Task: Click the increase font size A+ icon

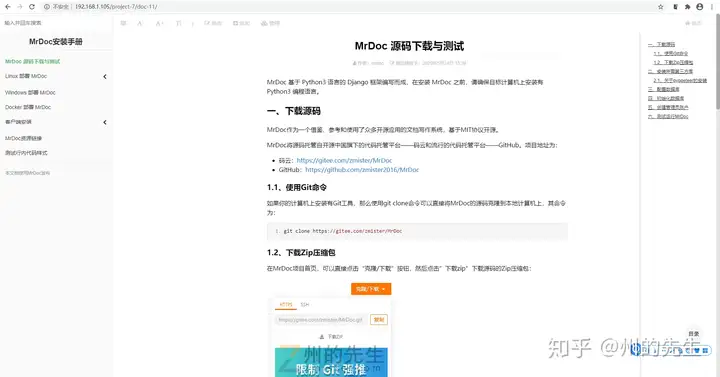Action: [159, 23]
